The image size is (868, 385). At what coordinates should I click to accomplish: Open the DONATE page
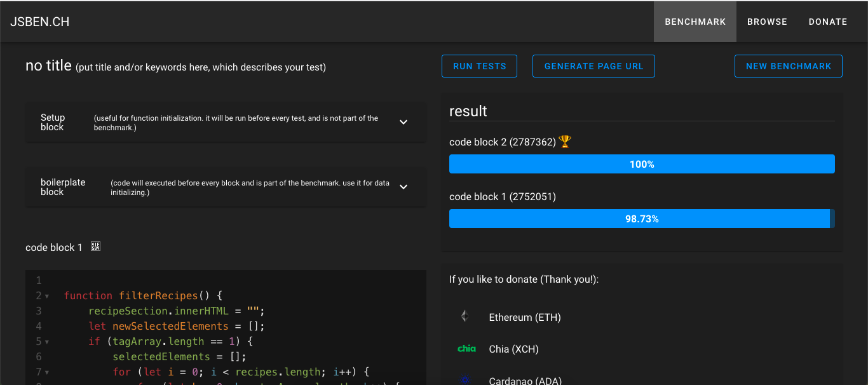coord(827,21)
